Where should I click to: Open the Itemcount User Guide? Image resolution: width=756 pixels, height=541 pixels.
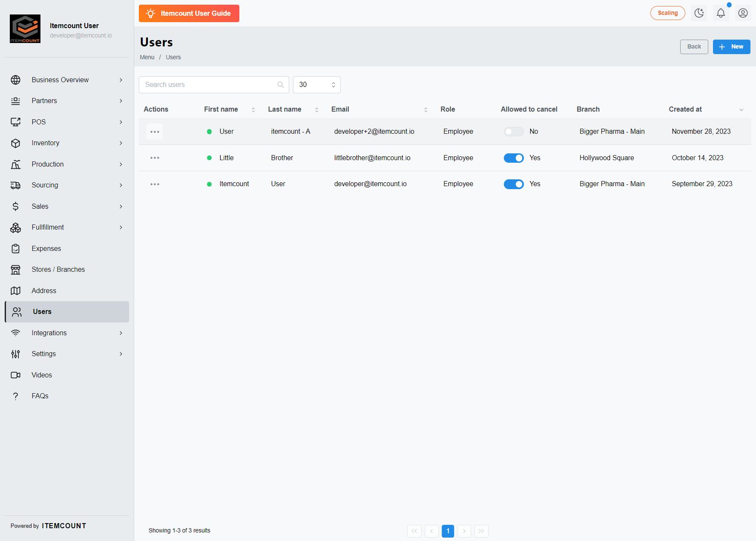coord(189,14)
